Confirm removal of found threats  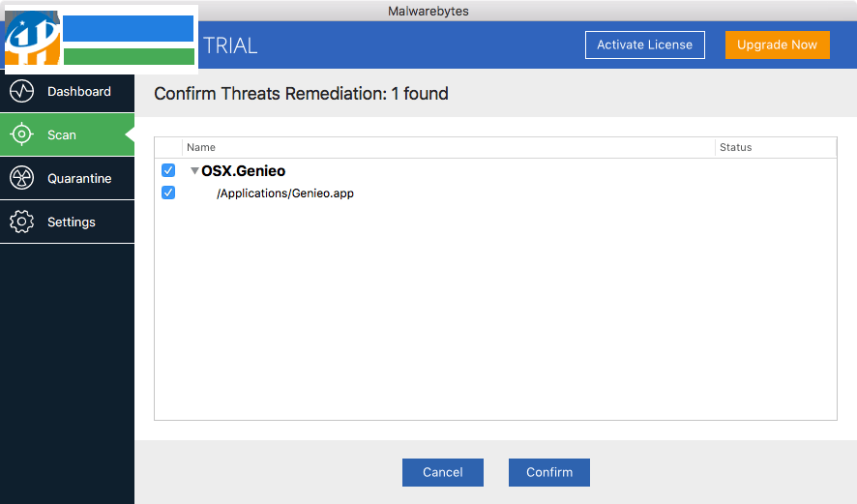[x=549, y=472]
